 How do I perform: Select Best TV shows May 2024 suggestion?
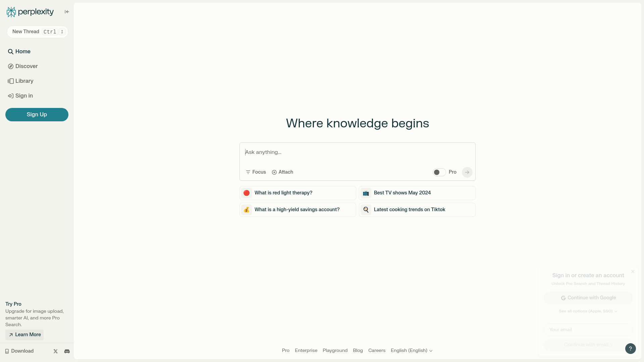click(x=417, y=193)
